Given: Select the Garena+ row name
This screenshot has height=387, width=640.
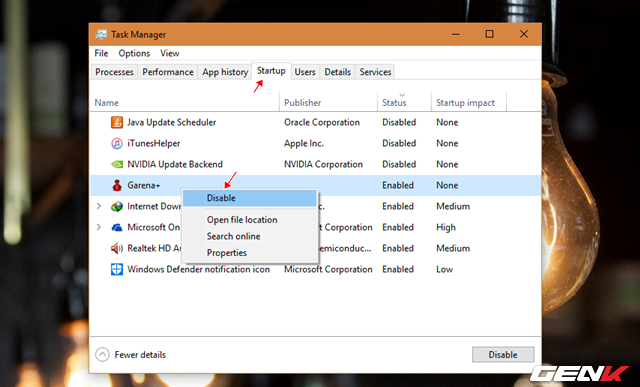Looking at the screenshot, I should [x=144, y=185].
